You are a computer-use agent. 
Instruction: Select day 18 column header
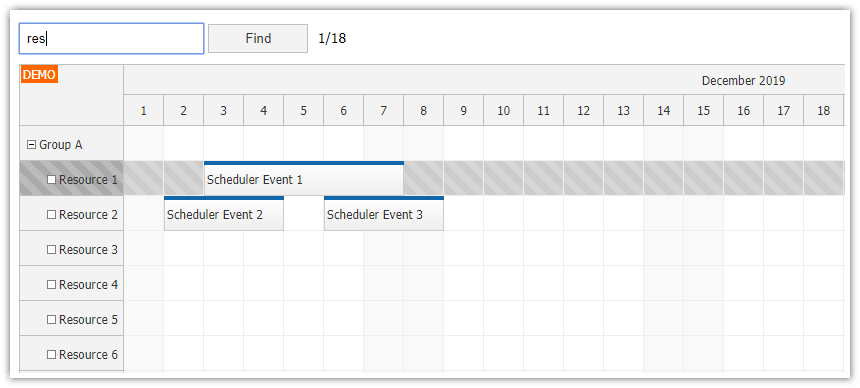(824, 110)
